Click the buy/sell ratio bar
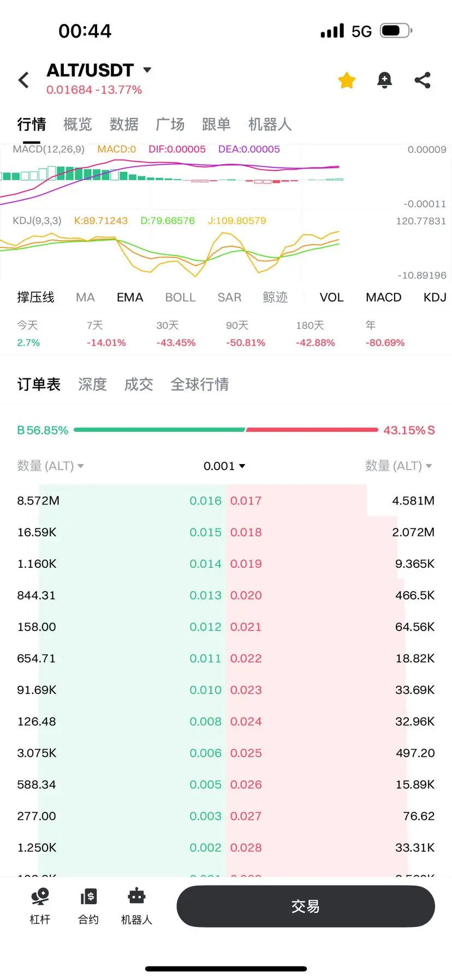The image size is (452, 980). pos(225,430)
